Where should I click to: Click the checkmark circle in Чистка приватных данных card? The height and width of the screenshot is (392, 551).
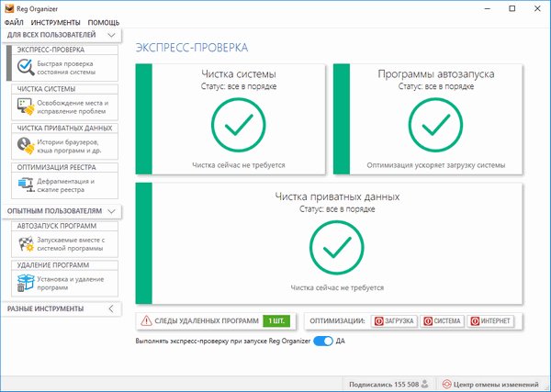click(x=337, y=248)
